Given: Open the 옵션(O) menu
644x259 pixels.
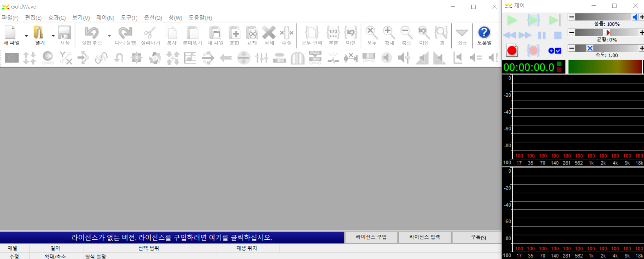Looking at the screenshot, I should click(153, 18).
